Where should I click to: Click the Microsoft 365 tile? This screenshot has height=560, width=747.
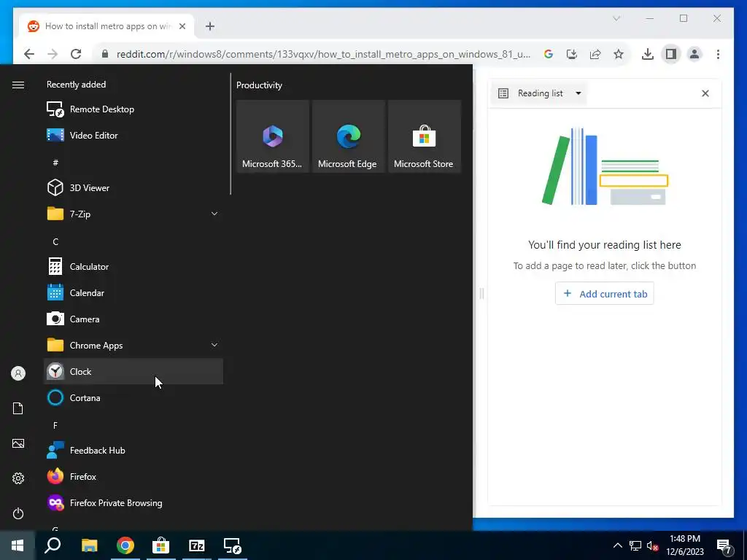point(273,136)
